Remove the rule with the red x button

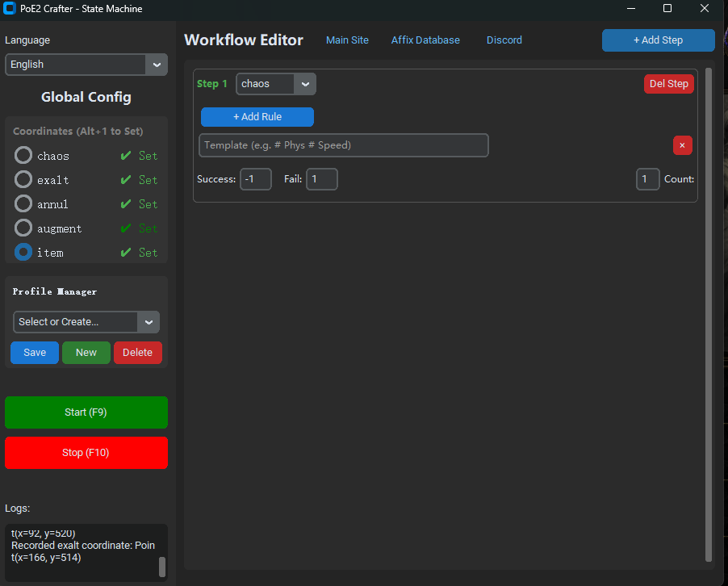(682, 145)
